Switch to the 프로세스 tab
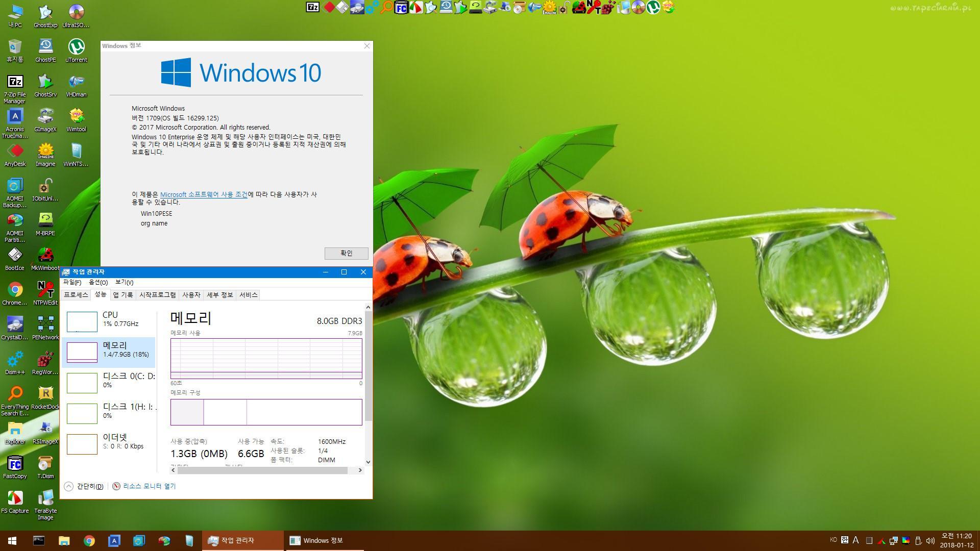980x551 pixels. (76, 295)
